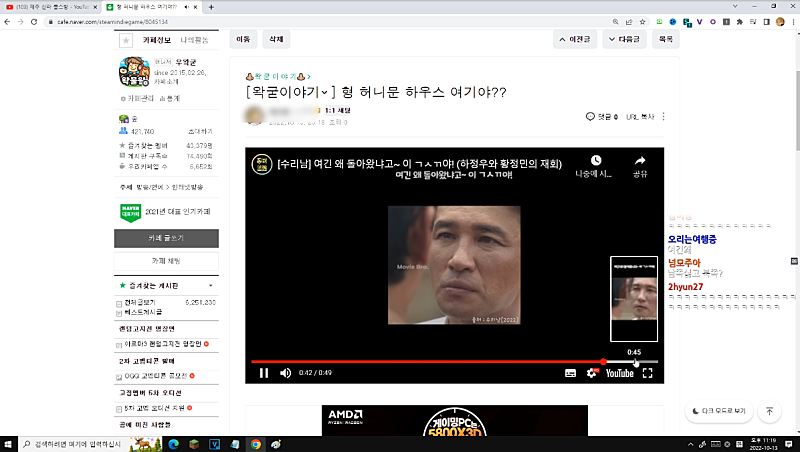The image size is (800, 452).
Task: Open the Chrome three-dot menu
Action: 793,22
